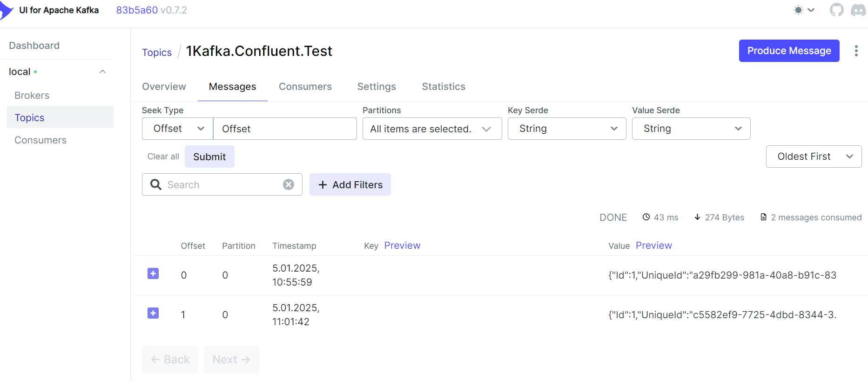This screenshot has height=382, width=868.
Task: Open the Key Serde dropdown
Action: click(567, 129)
